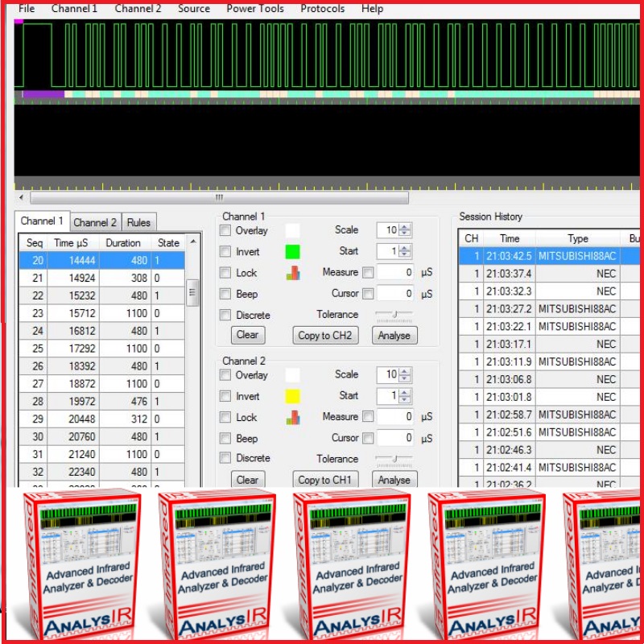Enable Channel 2 Beep checkbox

tap(225, 438)
